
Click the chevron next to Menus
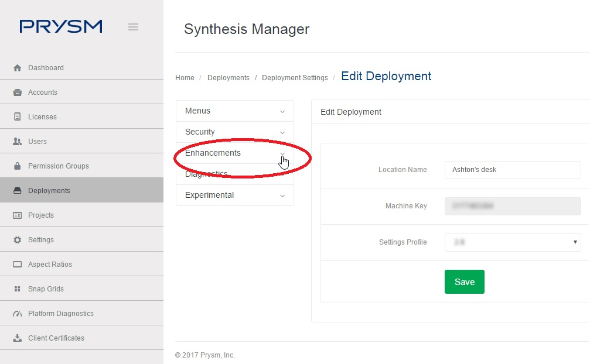(282, 112)
